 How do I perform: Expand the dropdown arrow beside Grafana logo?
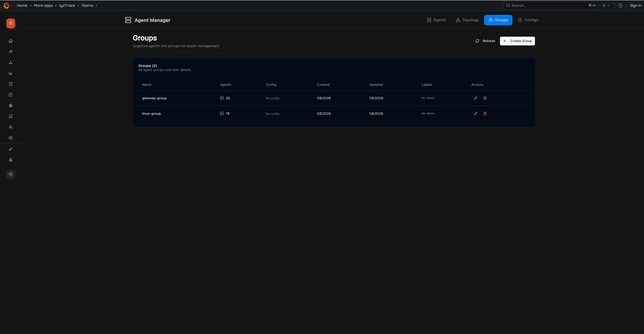click(x=11, y=6)
